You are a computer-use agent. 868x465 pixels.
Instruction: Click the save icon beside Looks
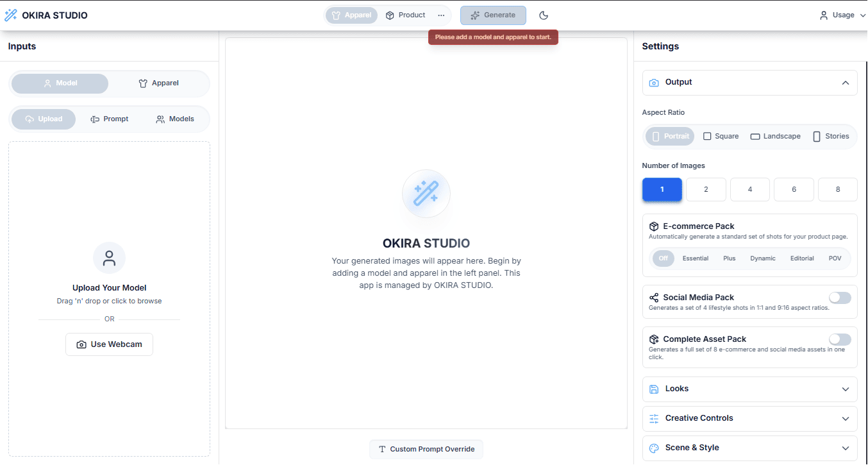pos(654,389)
